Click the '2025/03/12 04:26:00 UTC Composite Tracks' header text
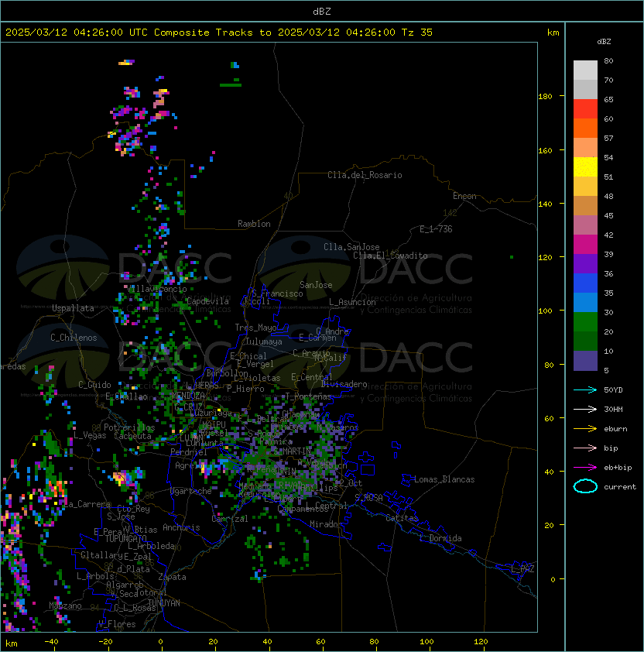The width and height of the screenshot is (644, 652). 129,33
